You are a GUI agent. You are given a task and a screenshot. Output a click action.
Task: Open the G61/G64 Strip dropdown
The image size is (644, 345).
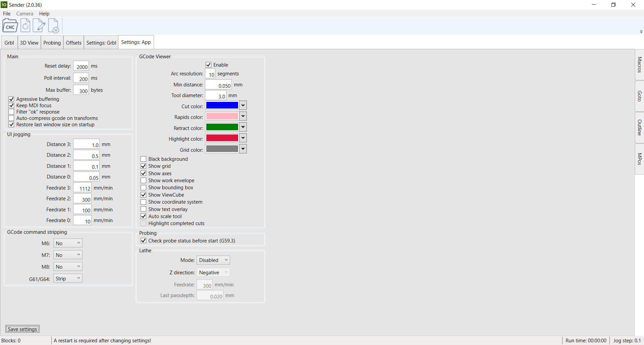[x=68, y=278]
